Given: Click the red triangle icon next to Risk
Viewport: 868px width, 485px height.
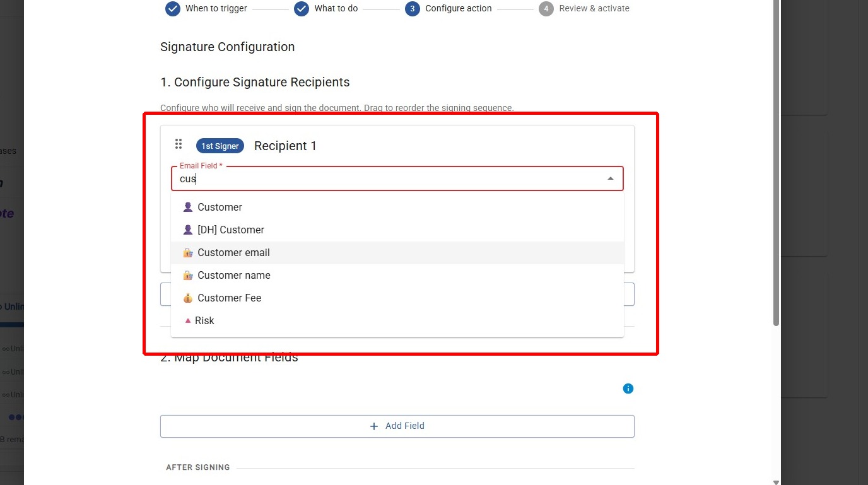Looking at the screenshot, I should pos(187,320).
